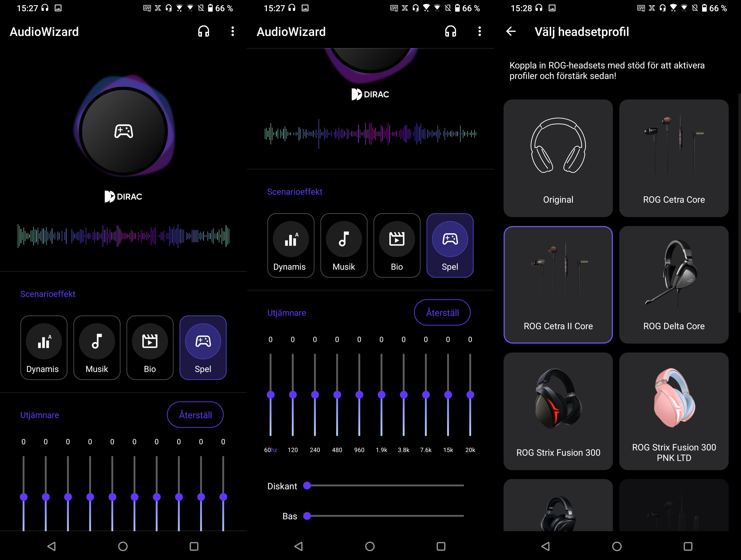Select Spel scenario in left screen
Screen dimensions: 741x560
[x=203, y=347]
